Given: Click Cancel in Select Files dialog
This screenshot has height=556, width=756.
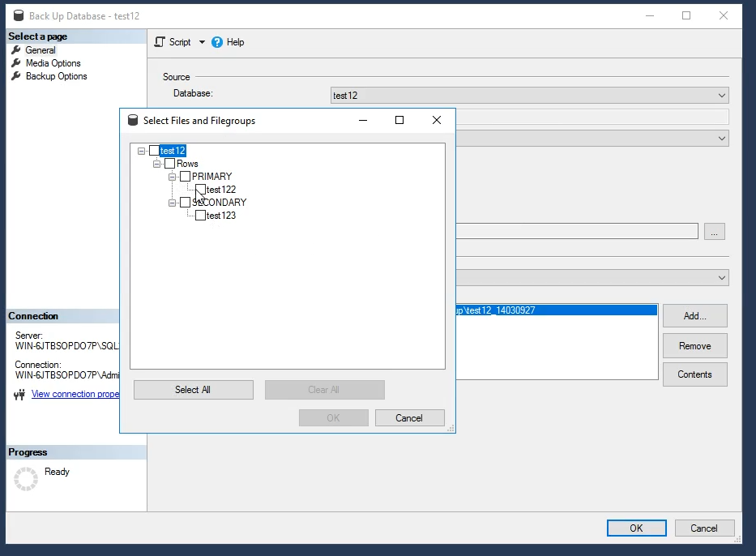Looking at the screenshot, I should pos(409,418).
